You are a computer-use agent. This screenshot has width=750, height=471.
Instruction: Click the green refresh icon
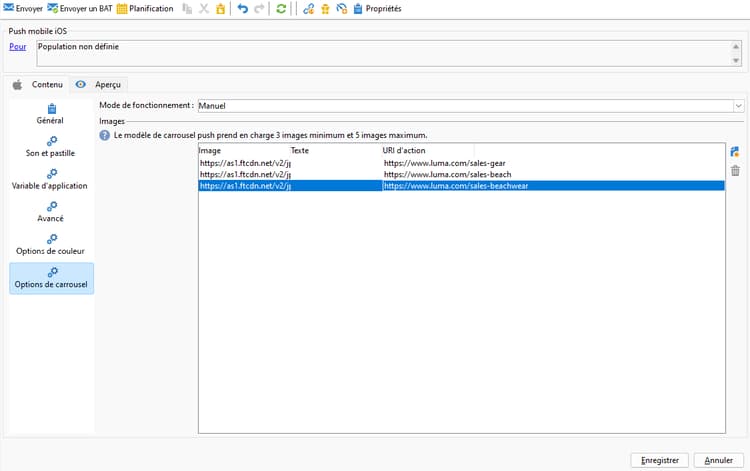(282, 8)
